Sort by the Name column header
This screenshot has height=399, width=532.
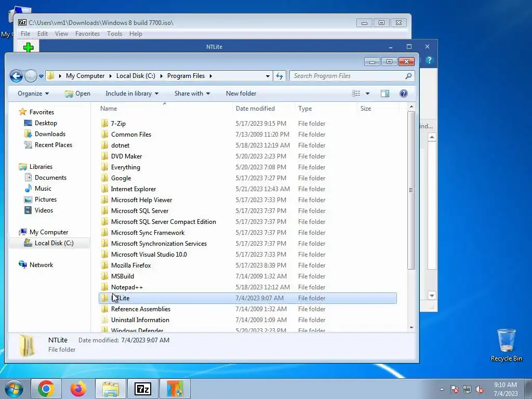pyautogui.click(x=109, y=109)
